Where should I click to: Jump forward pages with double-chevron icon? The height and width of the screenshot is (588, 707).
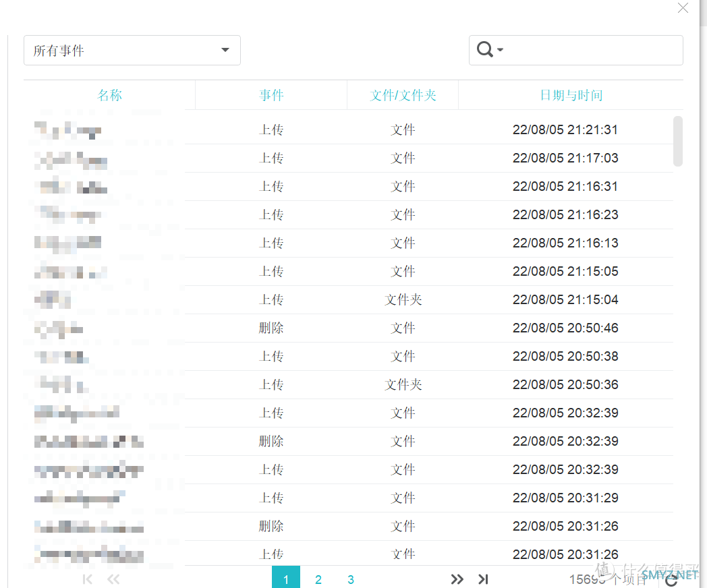pyautogui.click(x=457, y=579)
